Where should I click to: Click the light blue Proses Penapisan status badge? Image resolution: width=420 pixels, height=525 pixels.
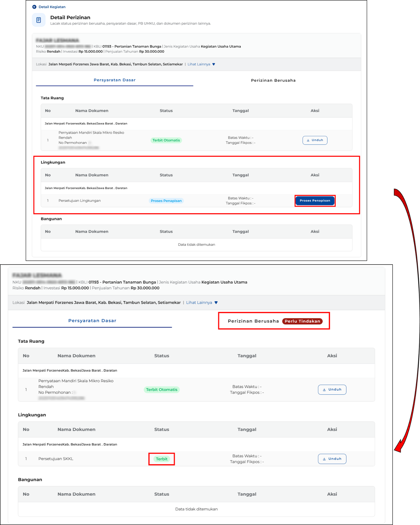pyautogui.click(x=166, y=201)
